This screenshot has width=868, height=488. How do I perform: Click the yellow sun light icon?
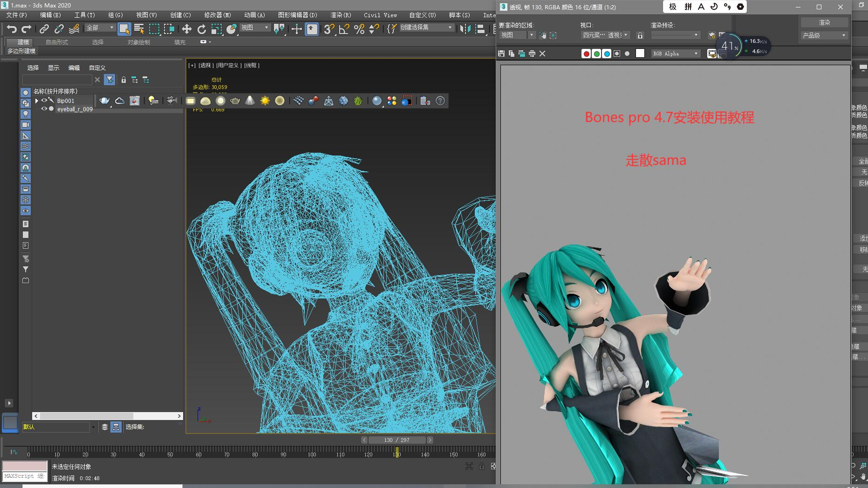pos(265,101)
